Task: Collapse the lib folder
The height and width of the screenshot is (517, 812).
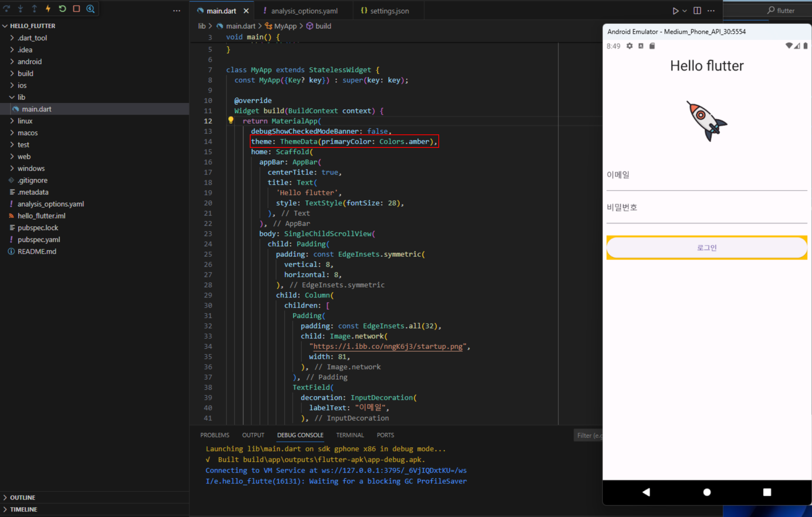Action: click(12, 97)
